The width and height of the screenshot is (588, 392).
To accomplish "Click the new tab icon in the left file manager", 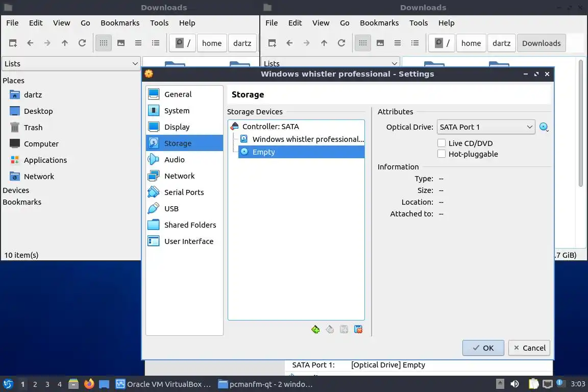I will 13,43.
